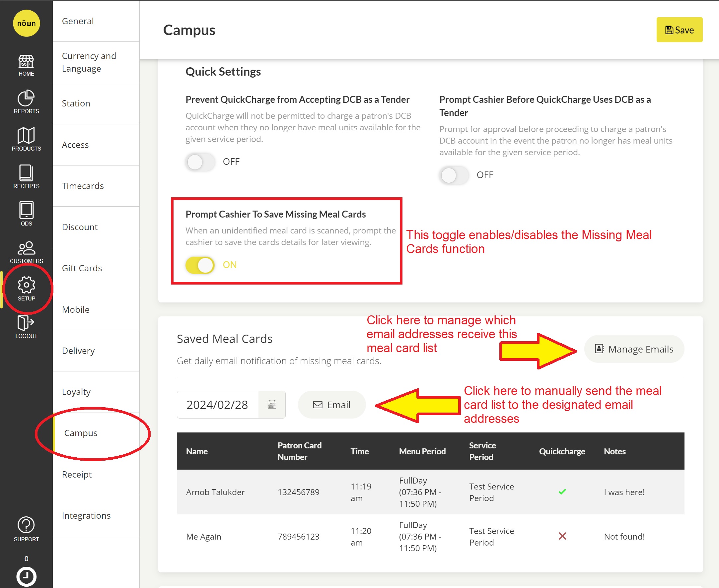Open the Receipts section
Viewport: 719px width, 588px height.
click(x=26, y=176)
